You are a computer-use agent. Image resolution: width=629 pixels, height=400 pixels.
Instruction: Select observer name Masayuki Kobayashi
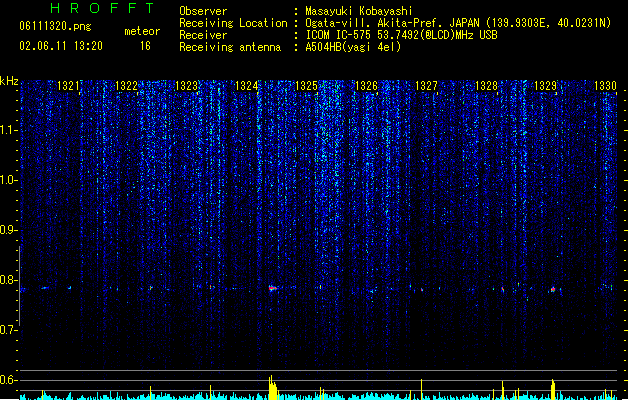359,11
